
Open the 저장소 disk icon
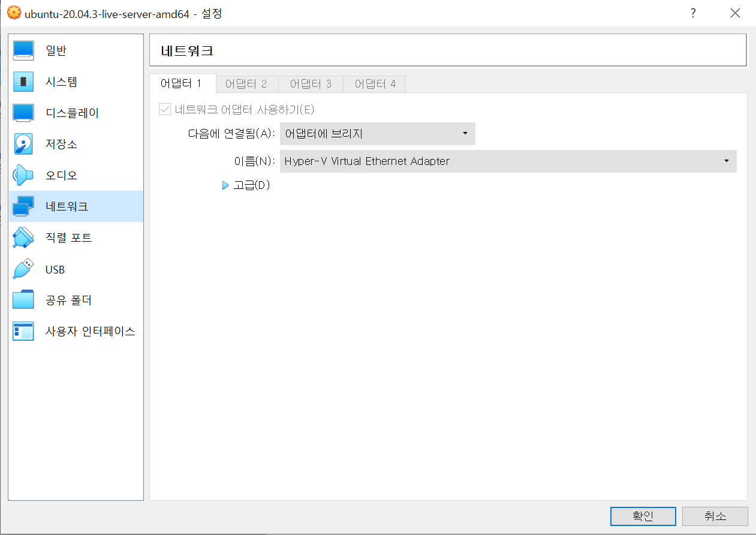tap(23, 144)
